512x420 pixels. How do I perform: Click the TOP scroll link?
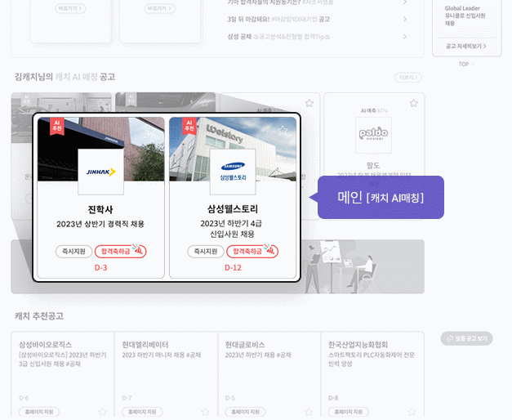(466, 64)
